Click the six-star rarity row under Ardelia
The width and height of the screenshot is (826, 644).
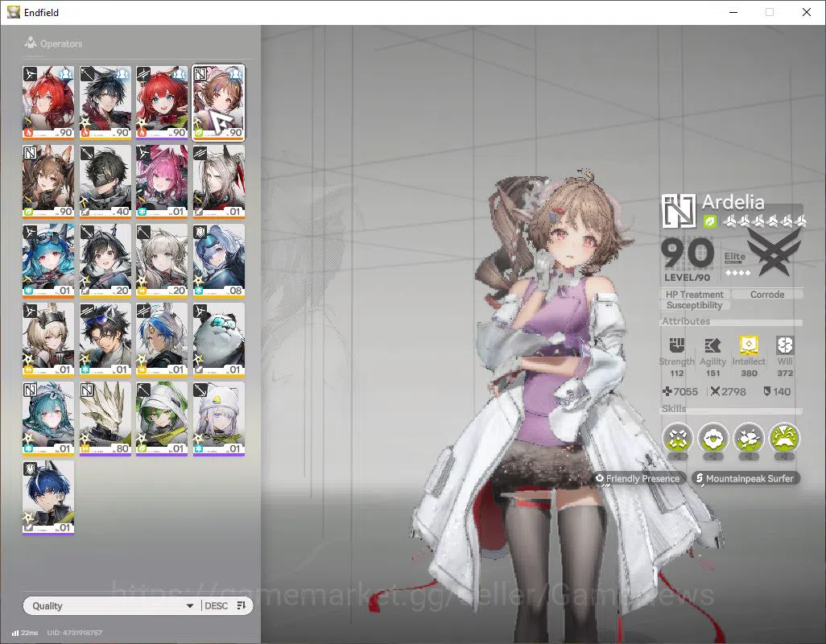[x=764, y=221]
